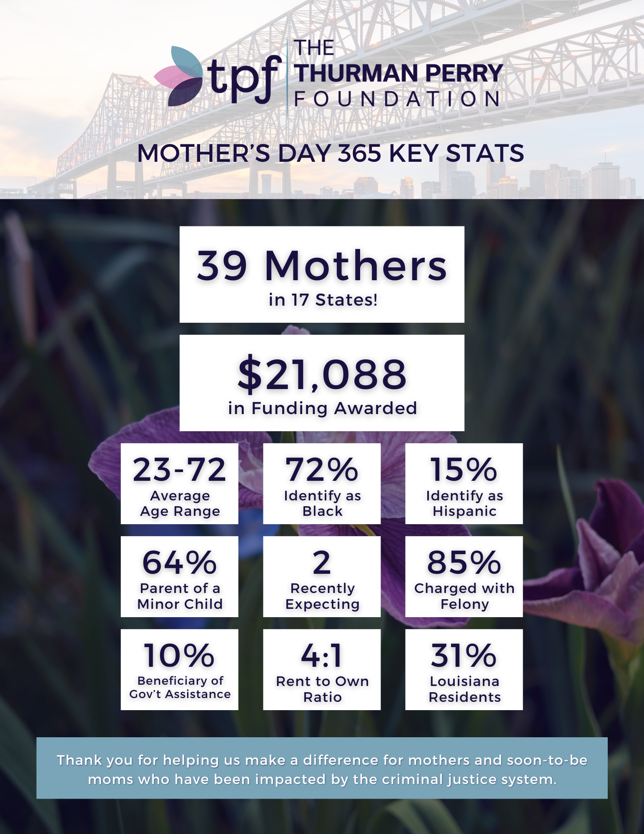Click the 2 Recently Expecting tile
Viewport: 644px width, 834px height.
[x=322, y=577]
